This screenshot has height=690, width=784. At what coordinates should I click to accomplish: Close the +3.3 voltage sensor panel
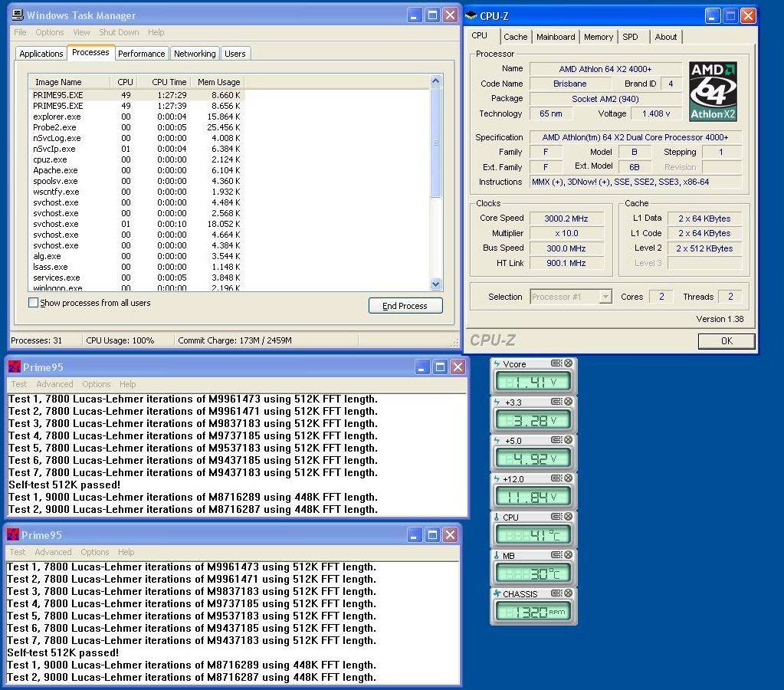(569, 401)
